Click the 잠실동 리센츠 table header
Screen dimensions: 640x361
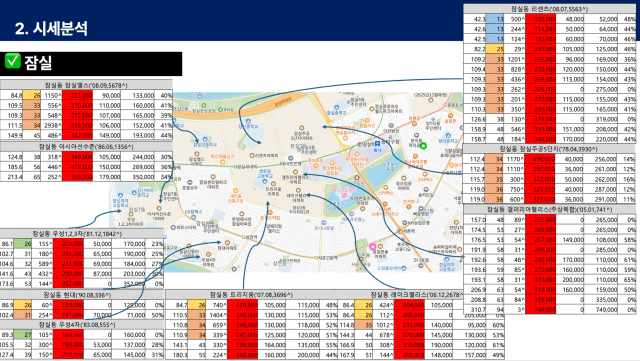click(x=549, y=9)
